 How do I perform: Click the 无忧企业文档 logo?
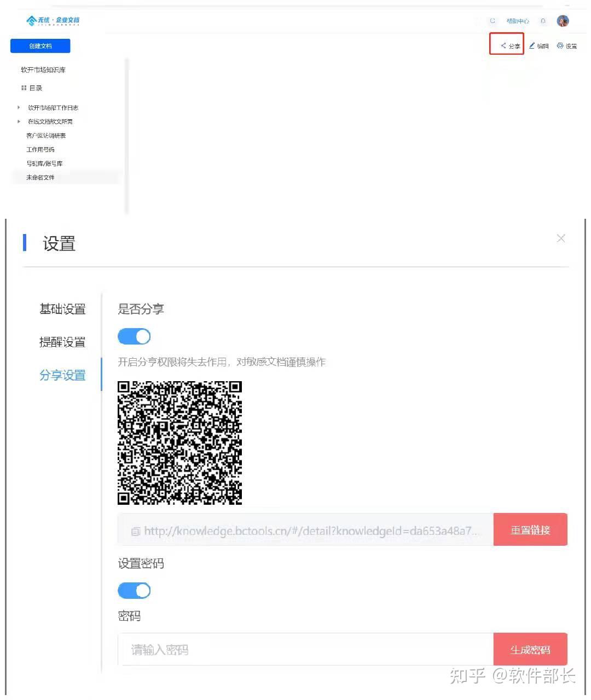tap(53, 21)
